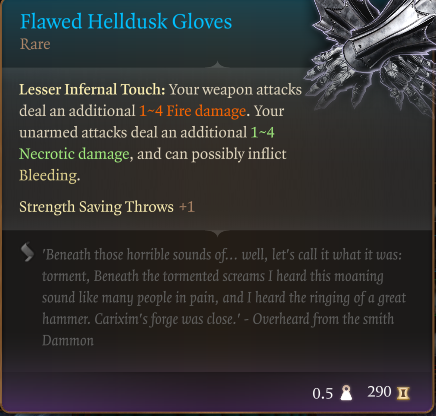
Task: Click the divider notch below the header
Action: (218, 65)
